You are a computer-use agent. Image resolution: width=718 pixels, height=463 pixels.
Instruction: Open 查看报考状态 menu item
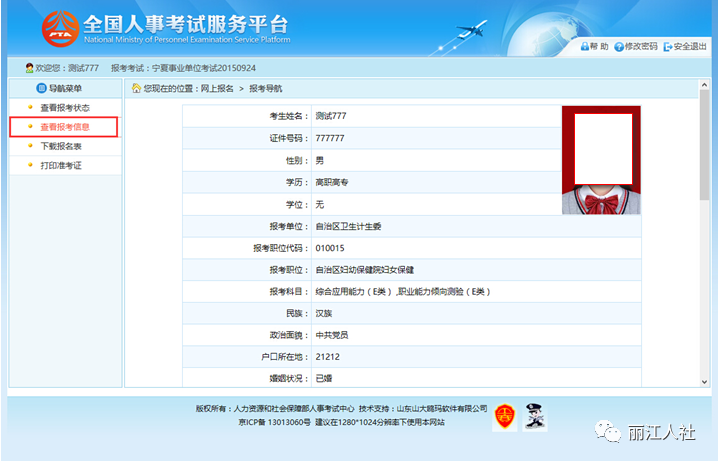pos(65,108)
